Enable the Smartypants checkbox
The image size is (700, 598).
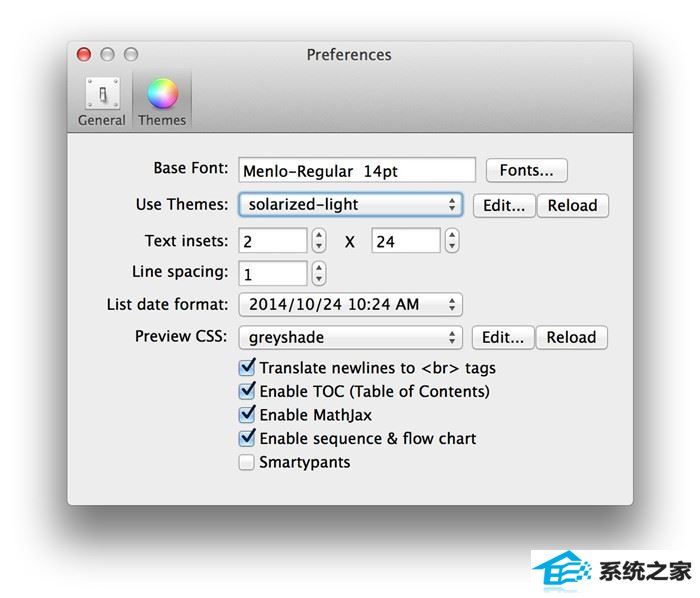(246, 462)
